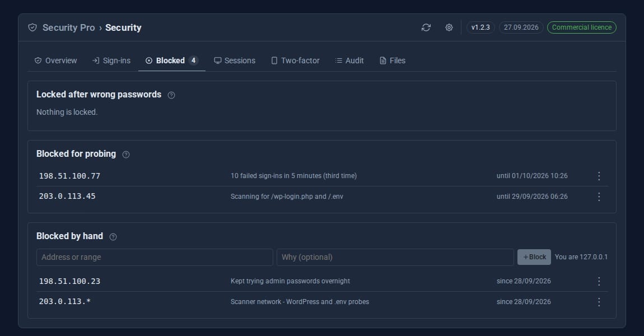Click the IP address 198.51.100.77
The width and height of the screenshot is (644, 336).
tap(69, 176)
